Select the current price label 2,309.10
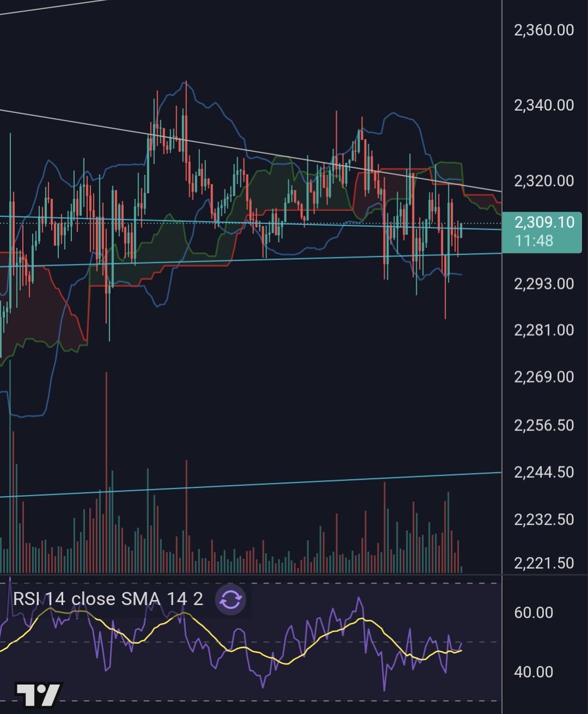Screen dimensions: 588x714 (x=544, y=223)
